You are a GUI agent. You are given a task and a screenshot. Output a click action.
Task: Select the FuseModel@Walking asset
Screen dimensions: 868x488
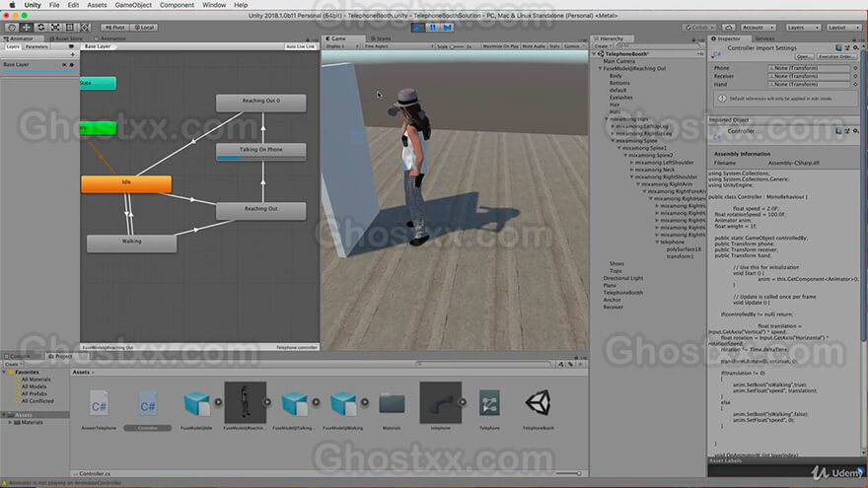342,408
